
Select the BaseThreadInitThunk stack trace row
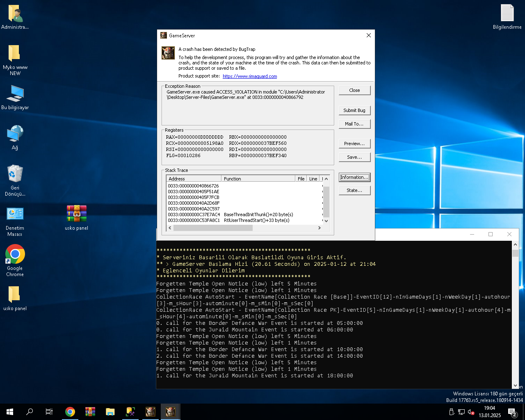(x=244, y=215)
